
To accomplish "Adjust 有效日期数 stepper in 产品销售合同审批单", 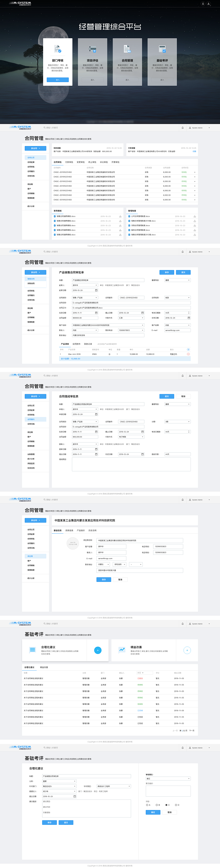I will tap(189, 313).
